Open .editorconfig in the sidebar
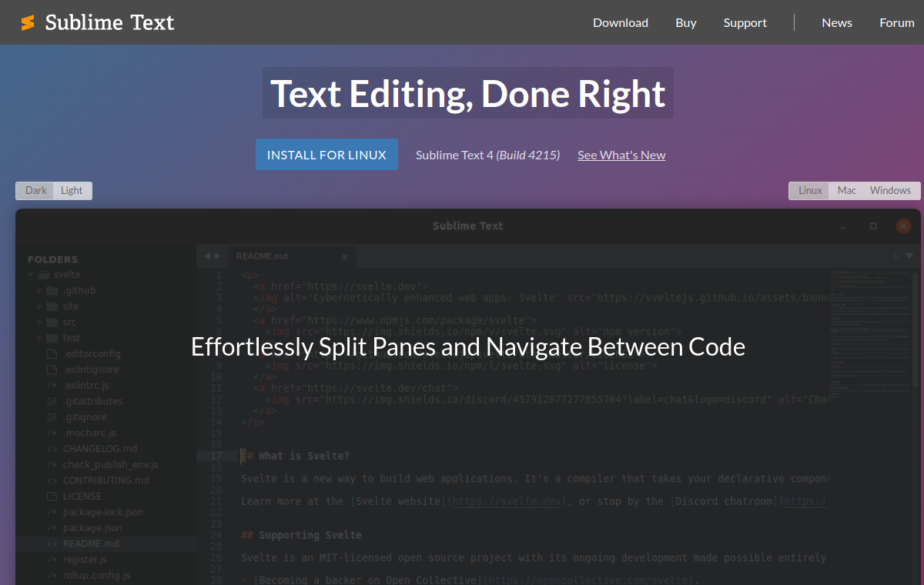Viewport: 924px width, 585px height. pyautogui.click(x=92, y=354)
